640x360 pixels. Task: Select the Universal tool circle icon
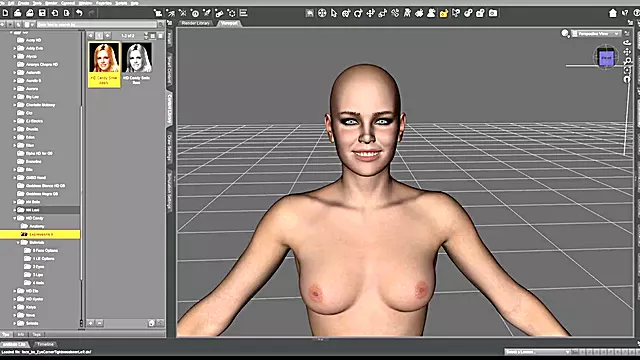[x=322, y=13]
